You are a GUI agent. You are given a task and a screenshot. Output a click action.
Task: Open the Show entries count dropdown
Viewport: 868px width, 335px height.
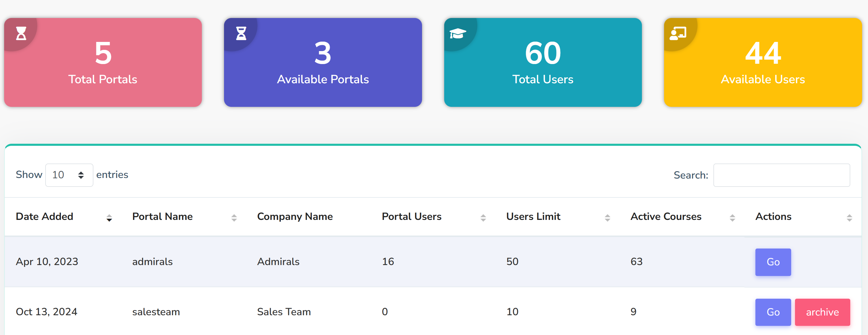click(x=69, y=175)
